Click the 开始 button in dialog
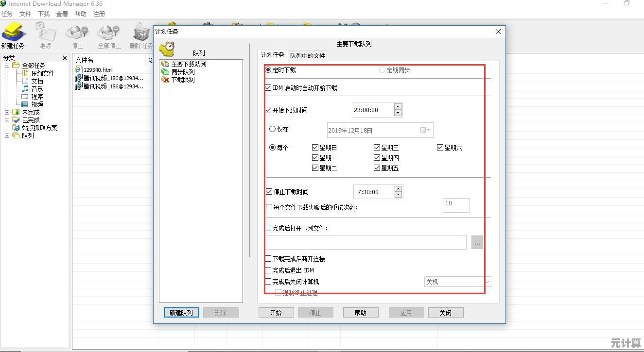This screenshot has height=352, width=644. pyautogui.click(x=276, y=313)
